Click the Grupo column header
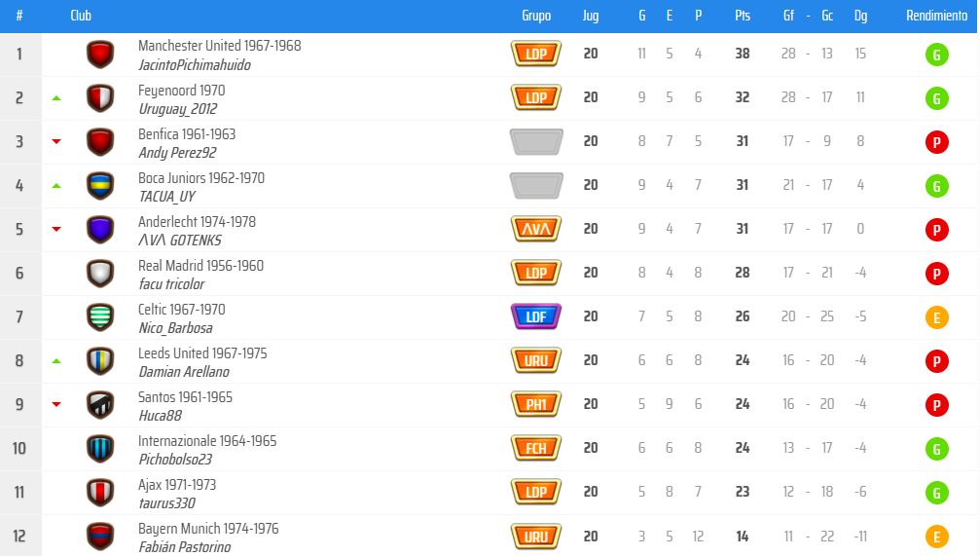 (536, 16)
